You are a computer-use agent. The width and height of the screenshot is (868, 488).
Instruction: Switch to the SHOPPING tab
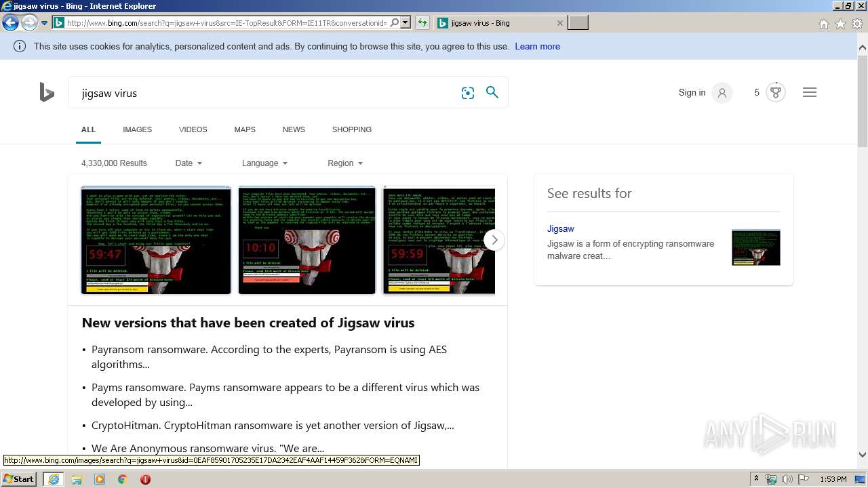[x=351, y=129]
